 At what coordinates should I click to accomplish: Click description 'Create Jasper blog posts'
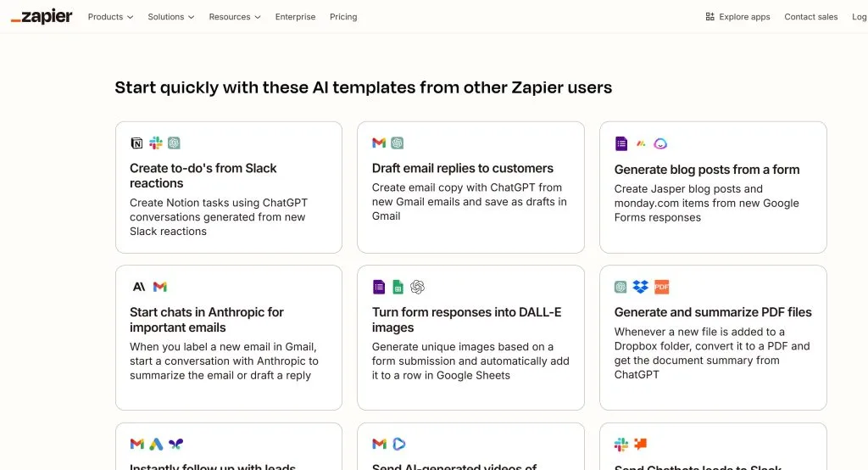(706, 203)
